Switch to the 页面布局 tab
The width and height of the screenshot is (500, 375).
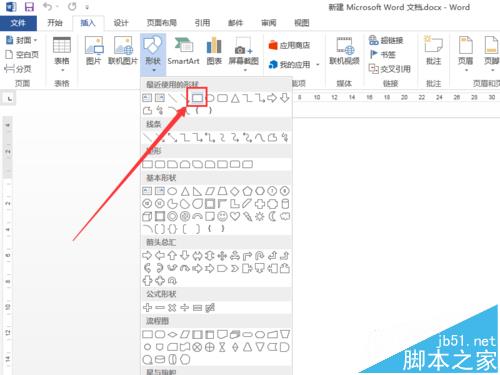(x=162, y=23)
